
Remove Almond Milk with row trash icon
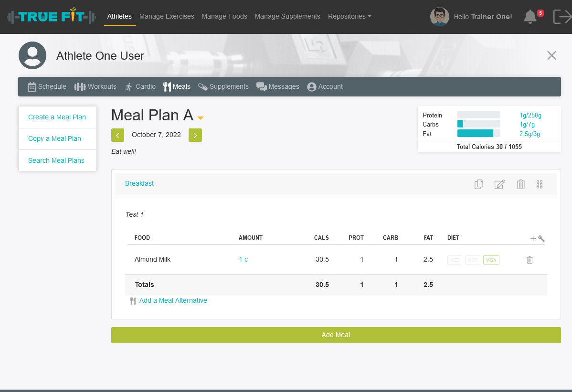point(530,260)
